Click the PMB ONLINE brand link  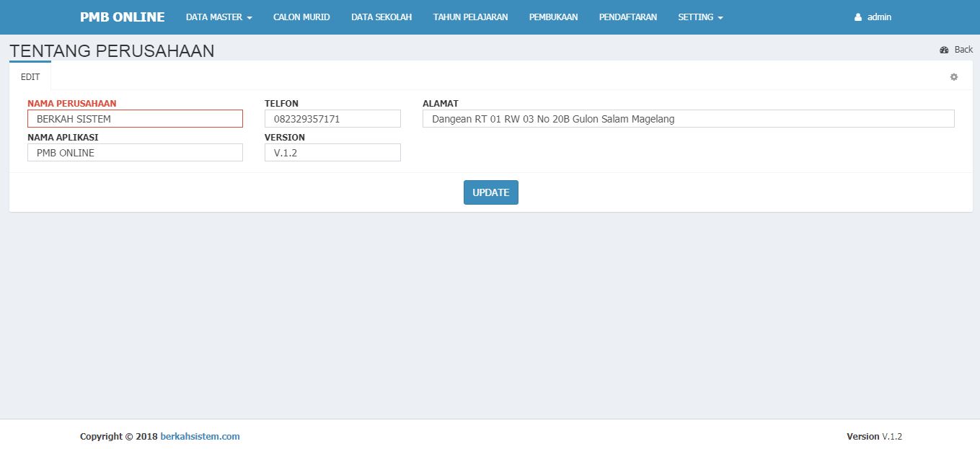[122, 17]
